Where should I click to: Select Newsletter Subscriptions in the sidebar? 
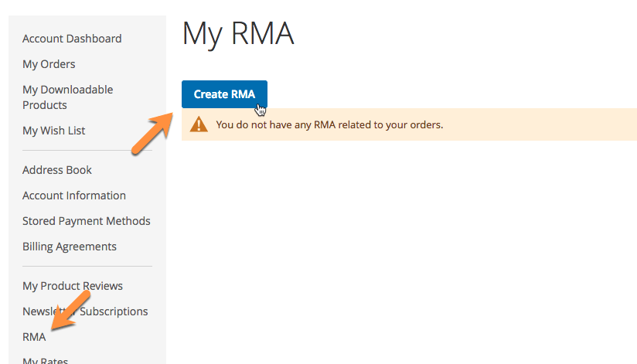(x=85, y=311)
